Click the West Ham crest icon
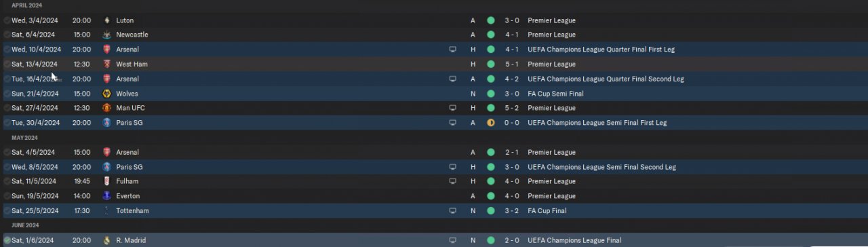 pyautogui.click(x=106, y=64)
